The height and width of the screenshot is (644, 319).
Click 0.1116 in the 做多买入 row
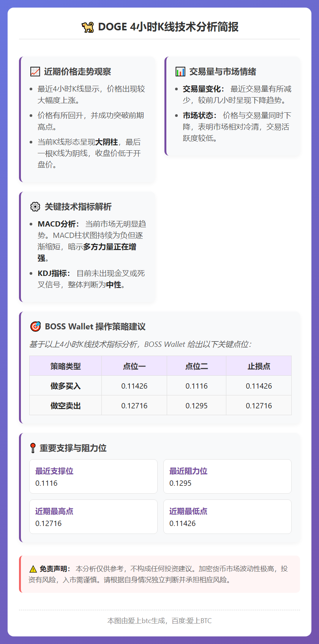[x=197, y=386]
